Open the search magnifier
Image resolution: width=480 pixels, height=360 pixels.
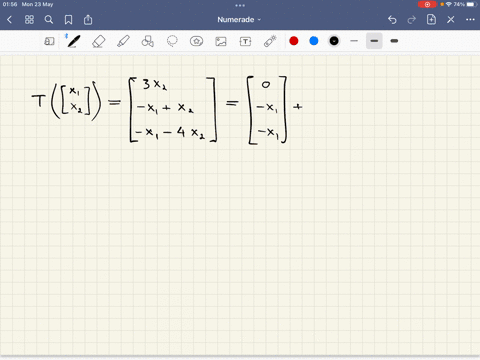pyautogui.click(x=49, y=20)
